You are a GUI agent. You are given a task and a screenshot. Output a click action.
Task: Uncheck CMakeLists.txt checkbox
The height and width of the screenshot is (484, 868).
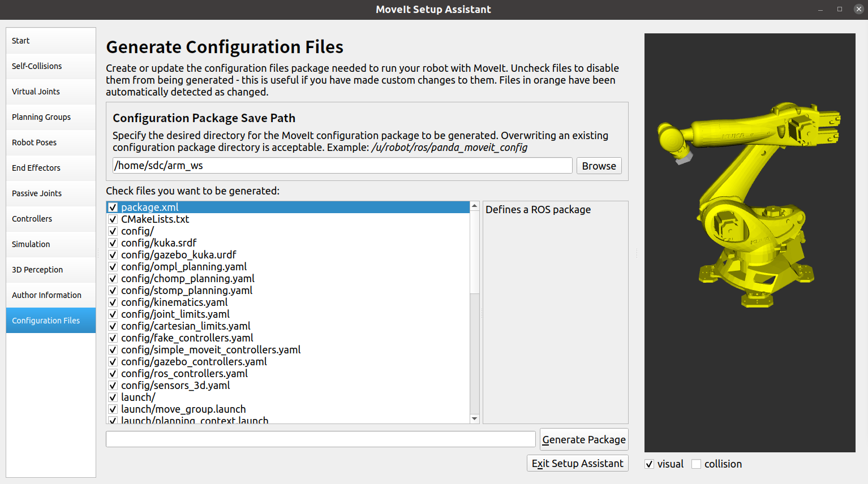point(113,219)
